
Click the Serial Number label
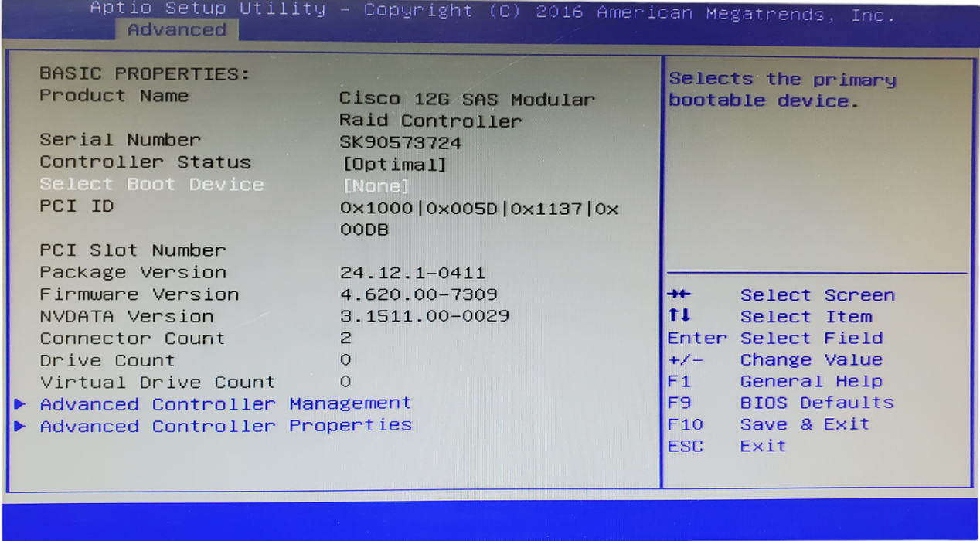click(x=121, y=140)
